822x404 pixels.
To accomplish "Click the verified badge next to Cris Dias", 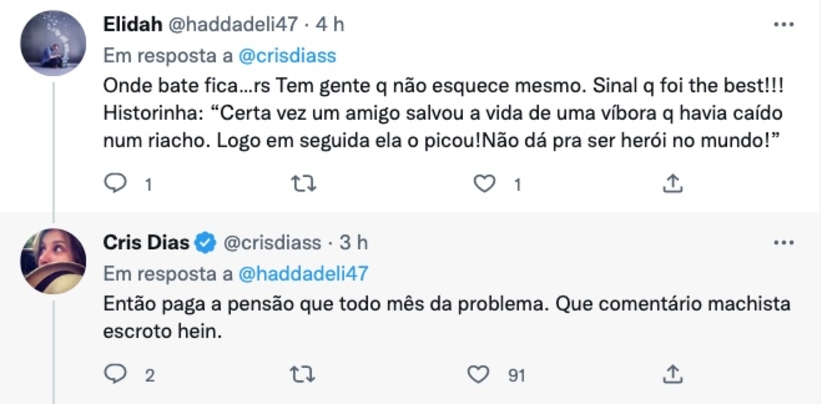I will (206, 242).
